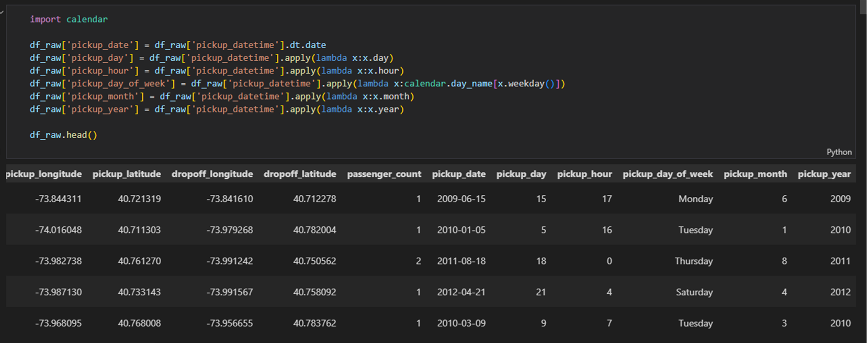Click pickup longitude value -73.982738
The image size is (868, 343).
pyautogui.click(x=58, y=261)
